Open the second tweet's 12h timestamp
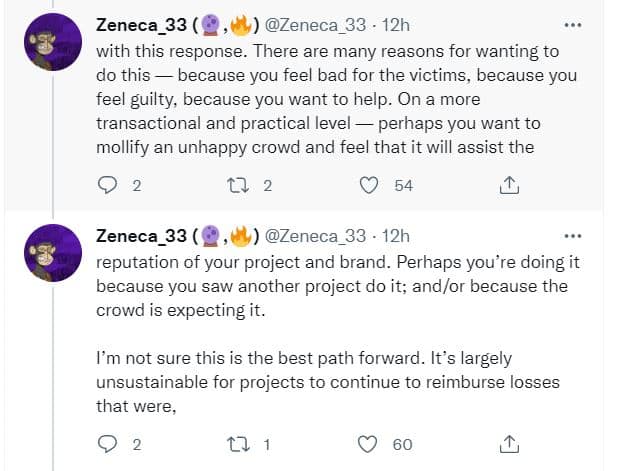The width and height of the screenshot is (618, 471). pos(396,236)
